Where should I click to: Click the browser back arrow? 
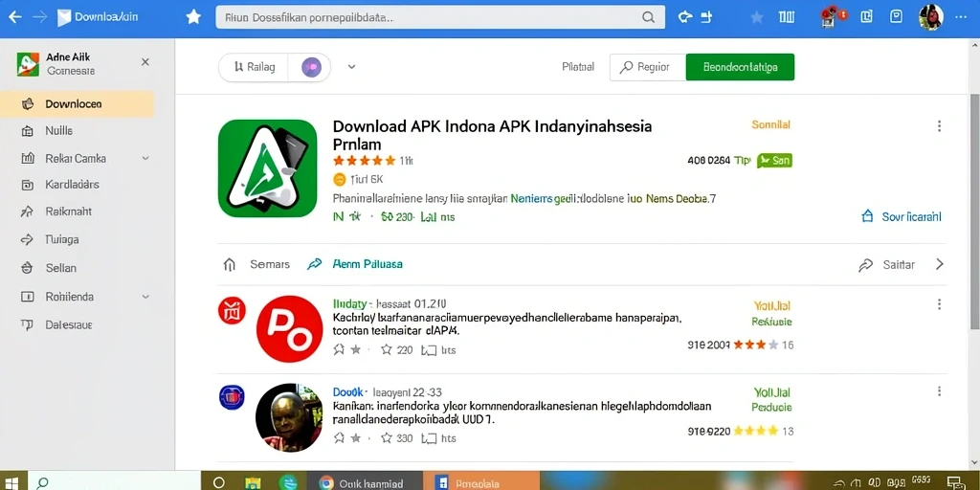[x=14, y=17]
